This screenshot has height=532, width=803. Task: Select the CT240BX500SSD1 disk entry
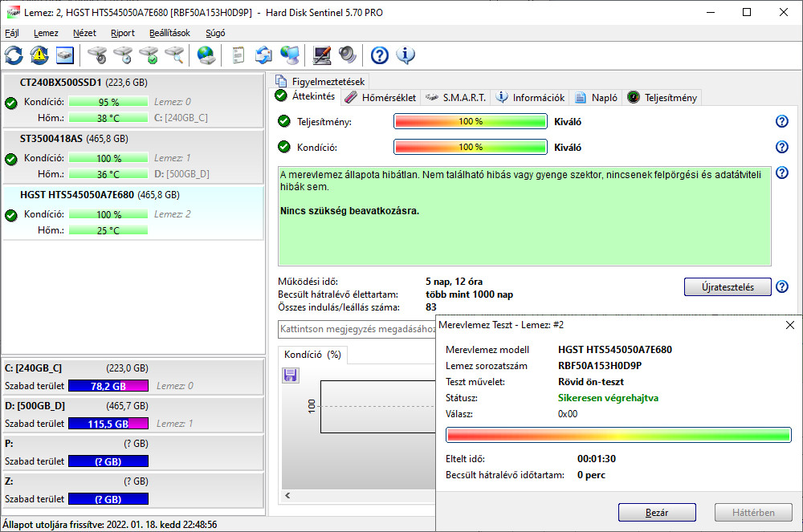tap(133, 100)
